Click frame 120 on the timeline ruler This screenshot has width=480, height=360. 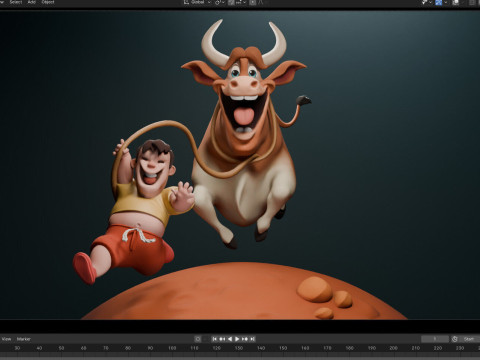tap(217, 348)
